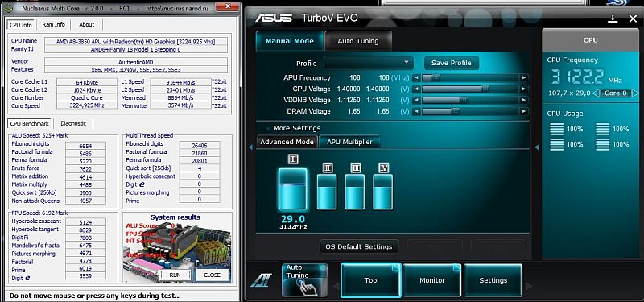Viewport: 644px width, 302px height.
Task: Switch to the Auto Tuning tab
Action: [358, 41]
